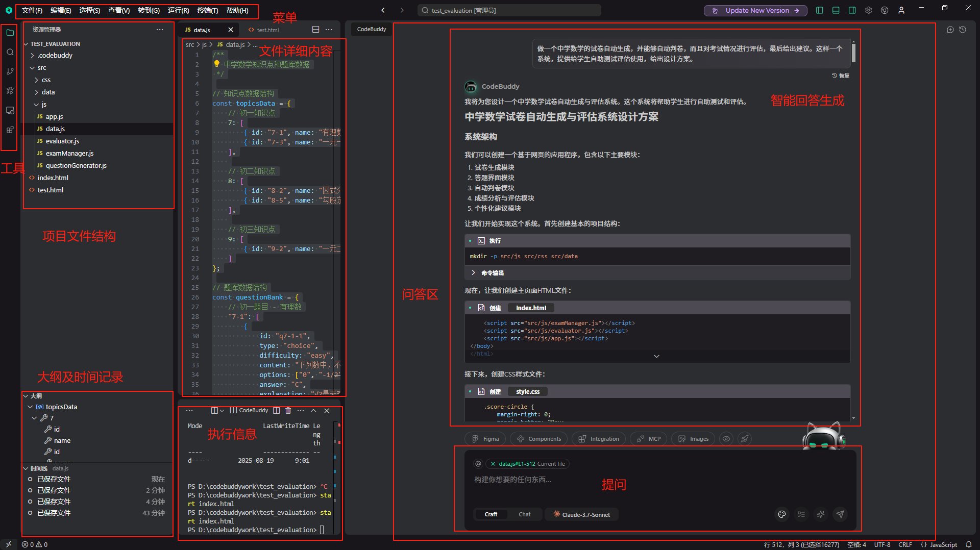Click the CRLF line ending status item
Viewport: 980px width, 550px height.
pyautogui.click(x=905, y=544)
